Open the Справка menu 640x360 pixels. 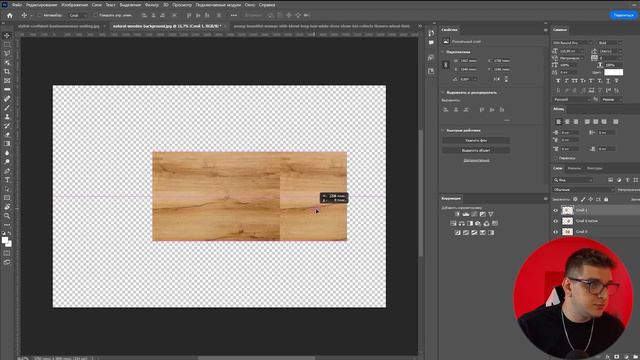click(x=267, y=5)
